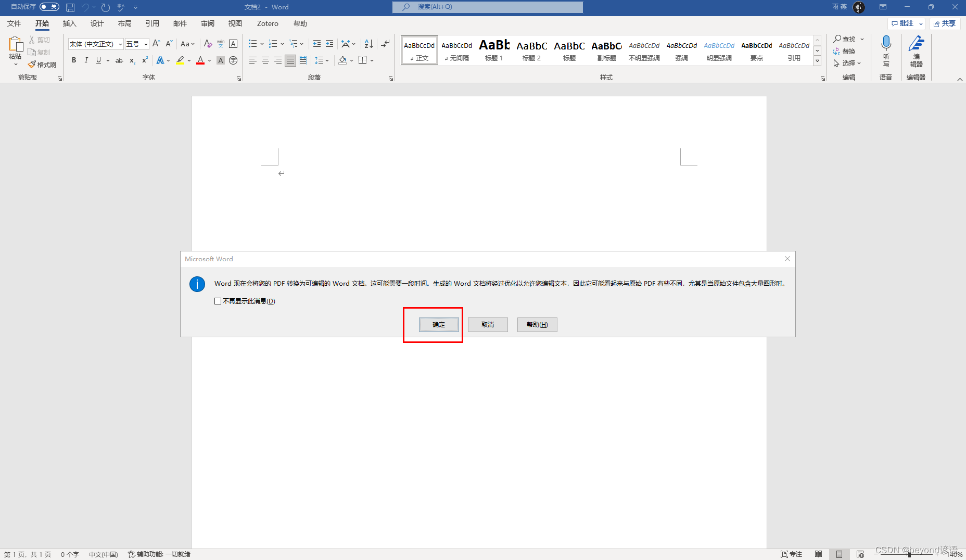This screenshot has height=560, width=966.
Task: Open the Comments button
Action: tap(906, 24)
